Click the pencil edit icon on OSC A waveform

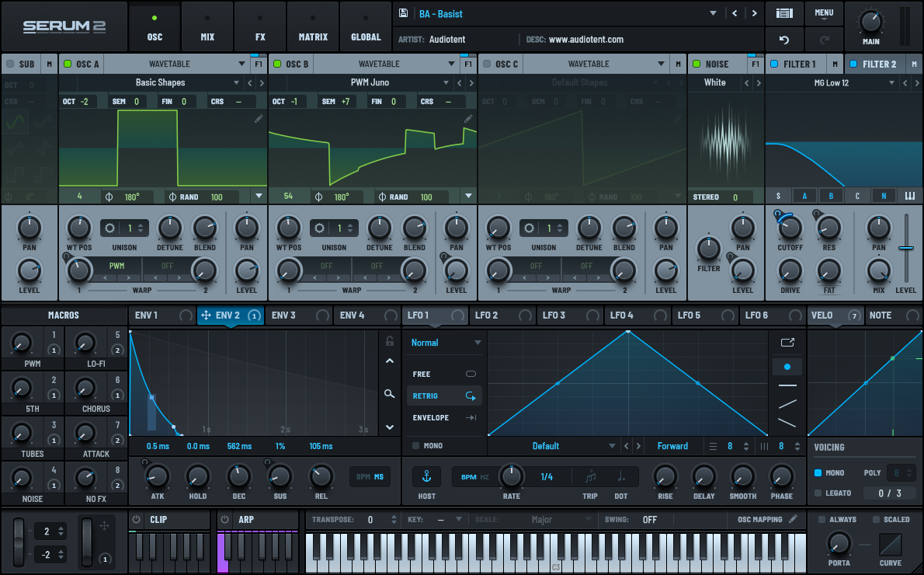tap(259, 119)
